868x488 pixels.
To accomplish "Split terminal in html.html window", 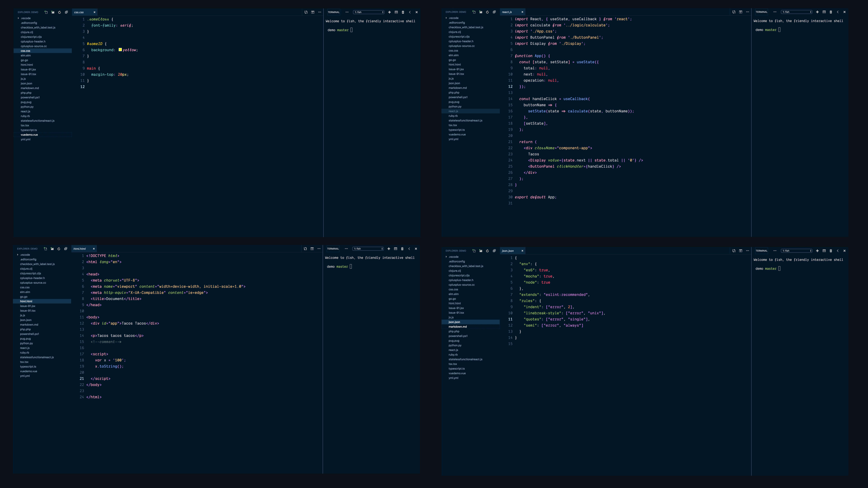I will pyautogui.click(x=396, y=249).
